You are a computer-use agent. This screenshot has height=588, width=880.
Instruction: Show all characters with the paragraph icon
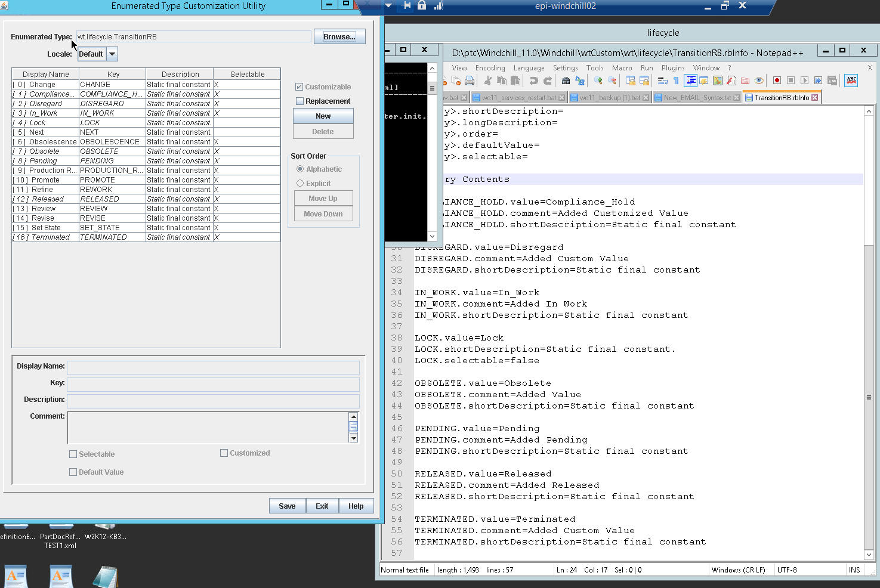(676, 81)
